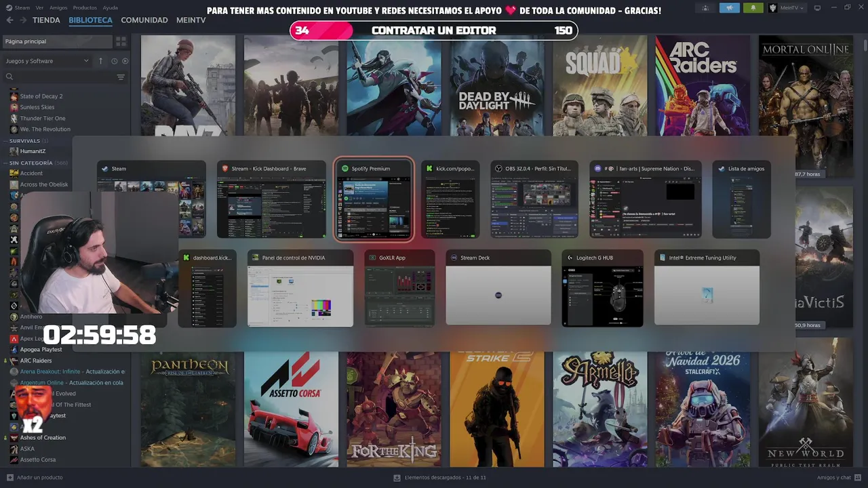Click the Steam logo icon in menu bar
Viewport: 868px width, 488px height.
click(8, 7)
